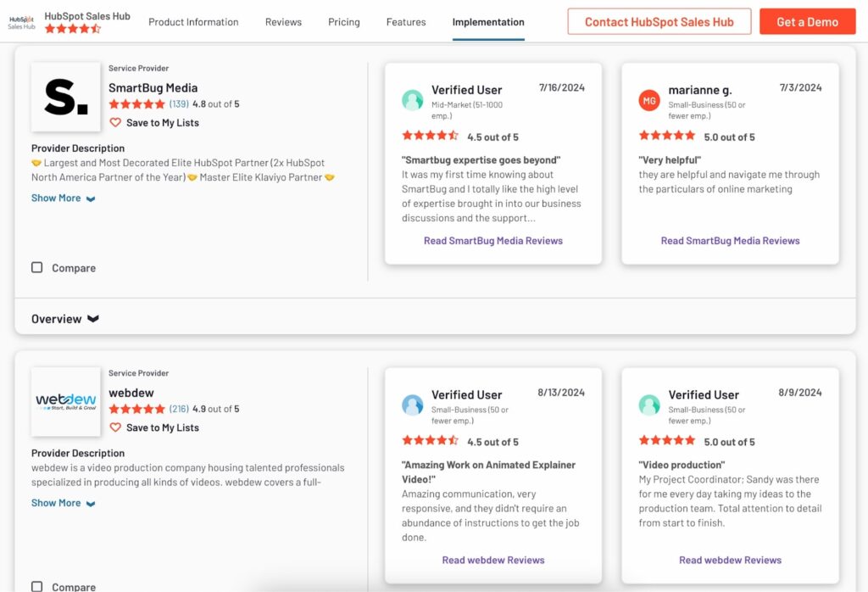The width and height of the screenshot is (868, 592).
Task: Click the reviewer name marianne g.
Action: tap(699, 90)
